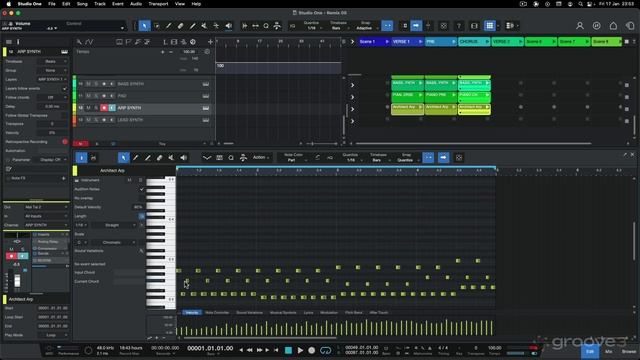This screenshot has width=640, height=360.
Task: Toggle Snap button in the top toolbar
Action: click(387, 26)
